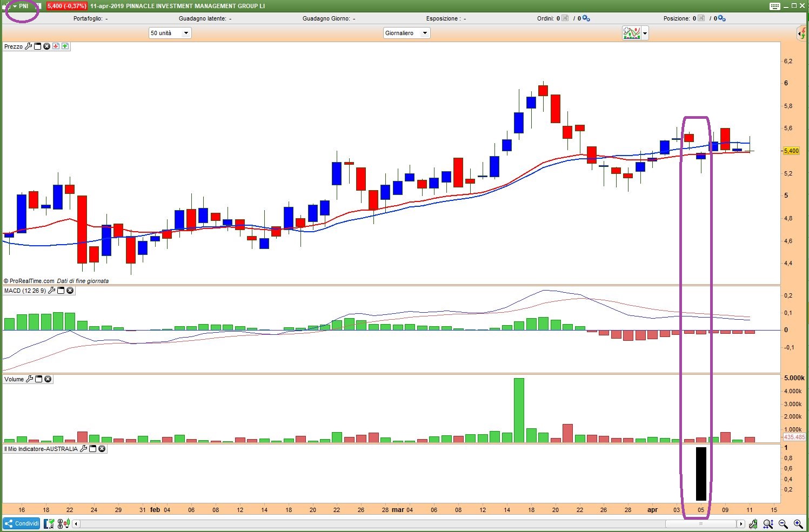This screenshot has width=809, height=532.
Task: Remove the MACD indicator panel
Action: (70, 291)
